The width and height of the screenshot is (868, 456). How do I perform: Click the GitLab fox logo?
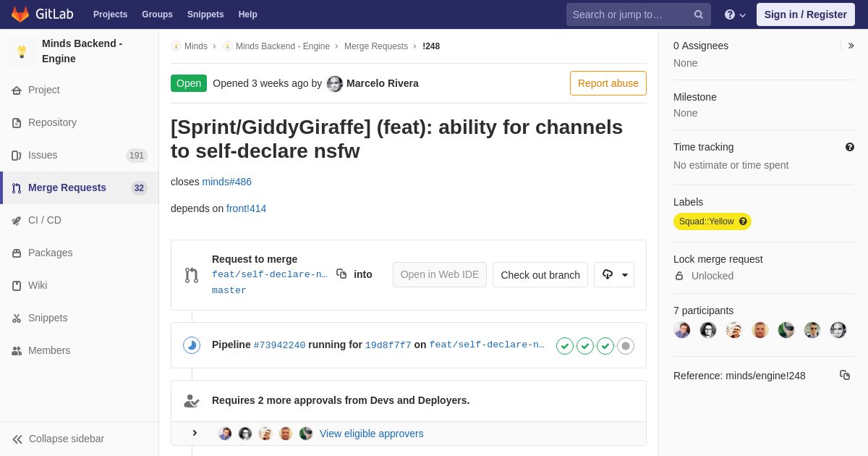20,14
